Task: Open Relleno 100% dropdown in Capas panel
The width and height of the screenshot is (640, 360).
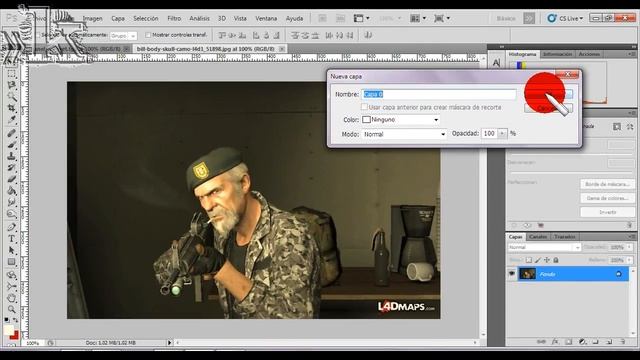Action: tap(629, 260)
